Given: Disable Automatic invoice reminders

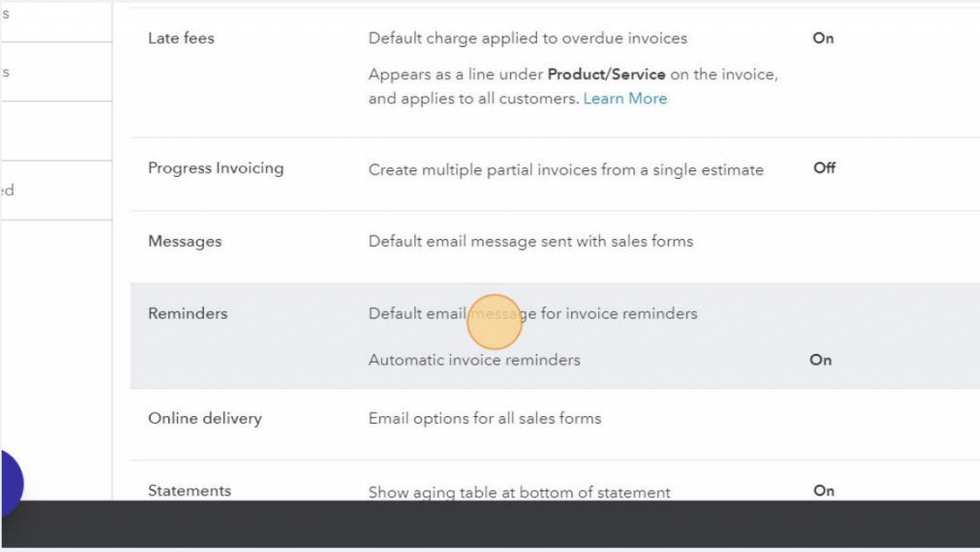Looking at the screenshot, I should pyautogui.click(x=820, y=360).
